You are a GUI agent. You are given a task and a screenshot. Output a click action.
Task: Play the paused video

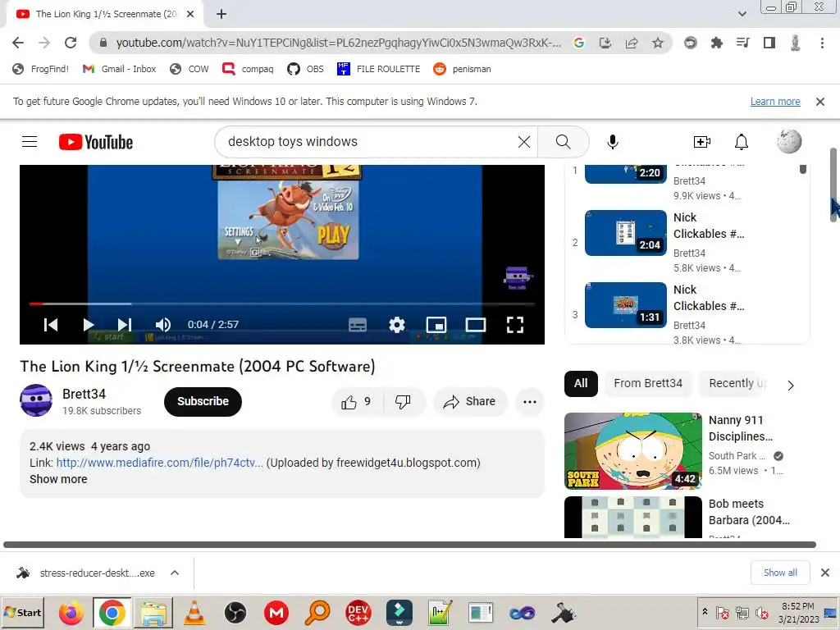[89, 325]
